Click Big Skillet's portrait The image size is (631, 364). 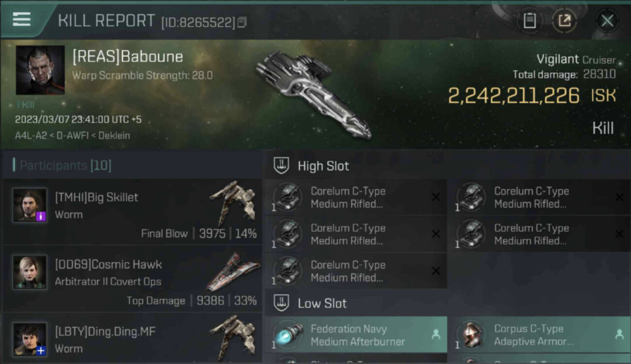(30, 205)
